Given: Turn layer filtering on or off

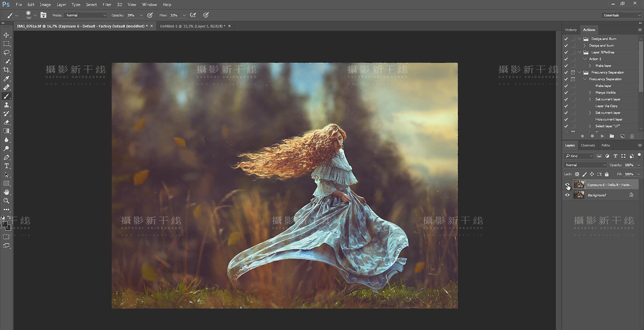Looking at the screenshot, I should [x=639, y=155].
